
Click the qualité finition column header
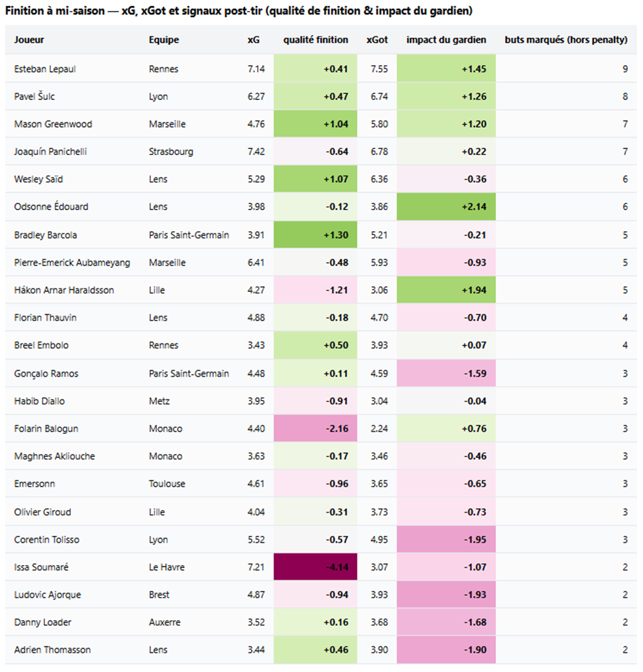point(316,40)
